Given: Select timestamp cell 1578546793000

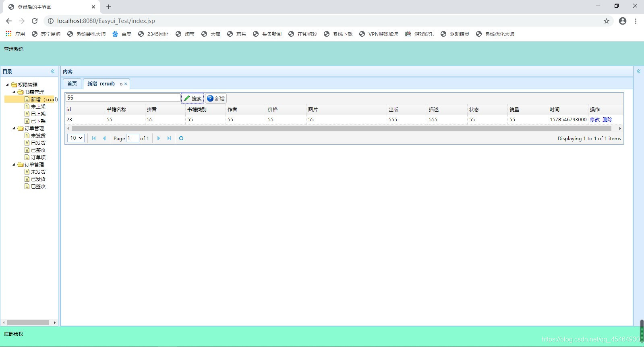Looking at the screenshot, I should [568, 119].
